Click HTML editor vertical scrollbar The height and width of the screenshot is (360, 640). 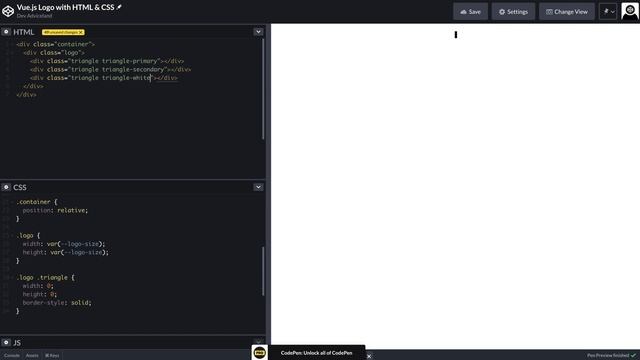point(263,89)
